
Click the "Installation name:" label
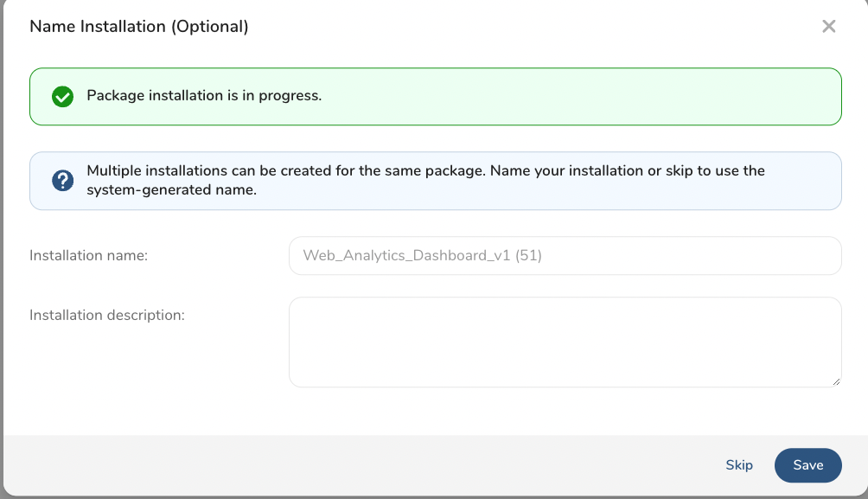pos(89,256)
